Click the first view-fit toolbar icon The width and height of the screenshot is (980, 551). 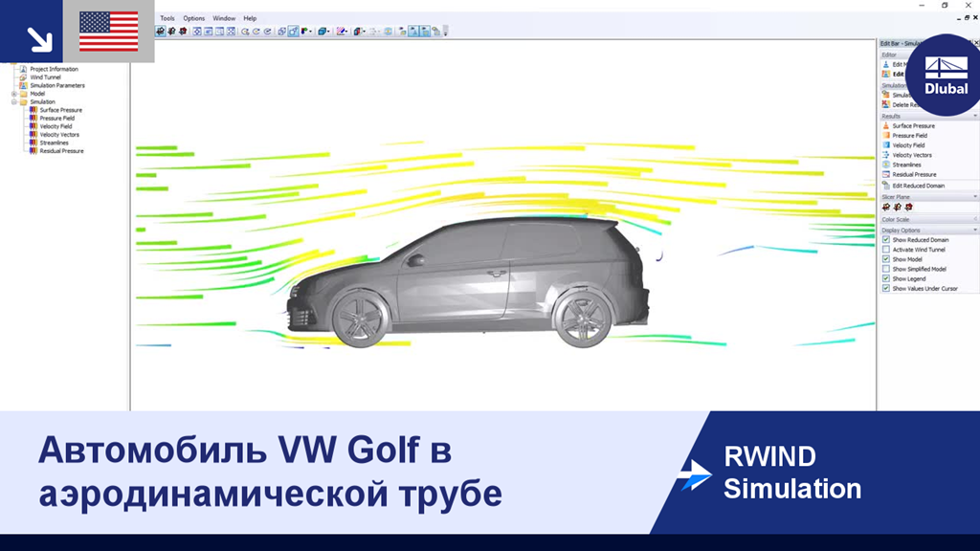(x=197, y=32)
